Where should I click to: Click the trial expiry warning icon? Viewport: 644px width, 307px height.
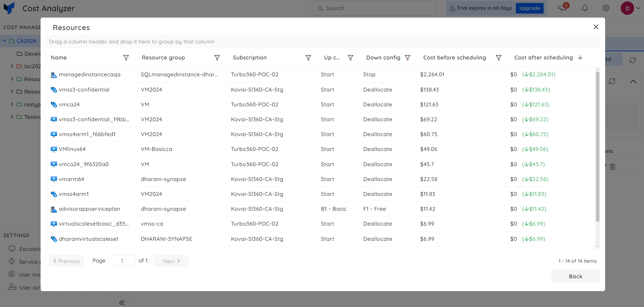452,8
